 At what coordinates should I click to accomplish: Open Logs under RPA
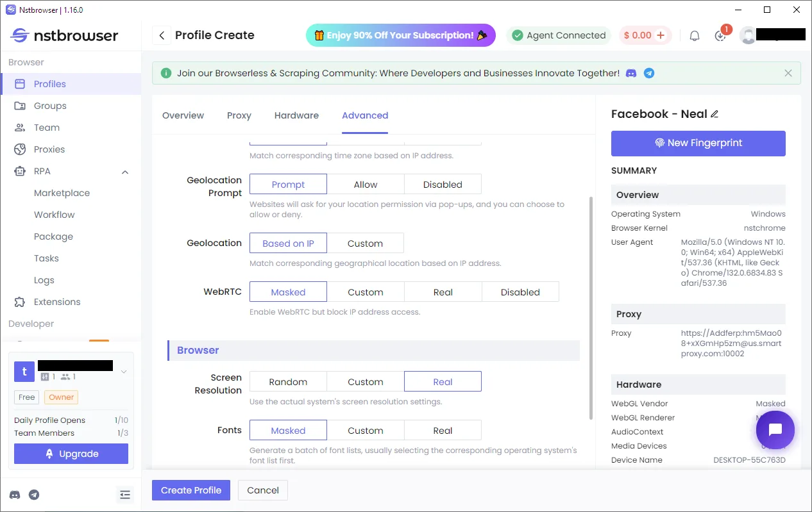click(44, 280)
